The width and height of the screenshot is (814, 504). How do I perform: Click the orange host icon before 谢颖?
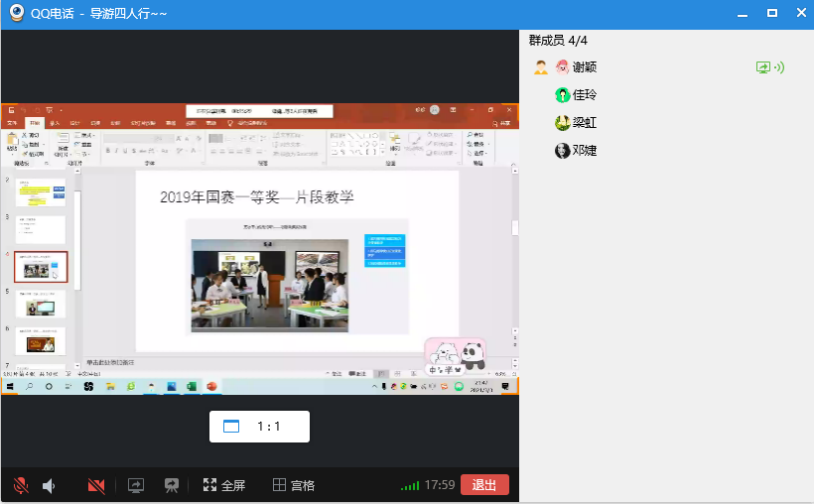(541, 67)
